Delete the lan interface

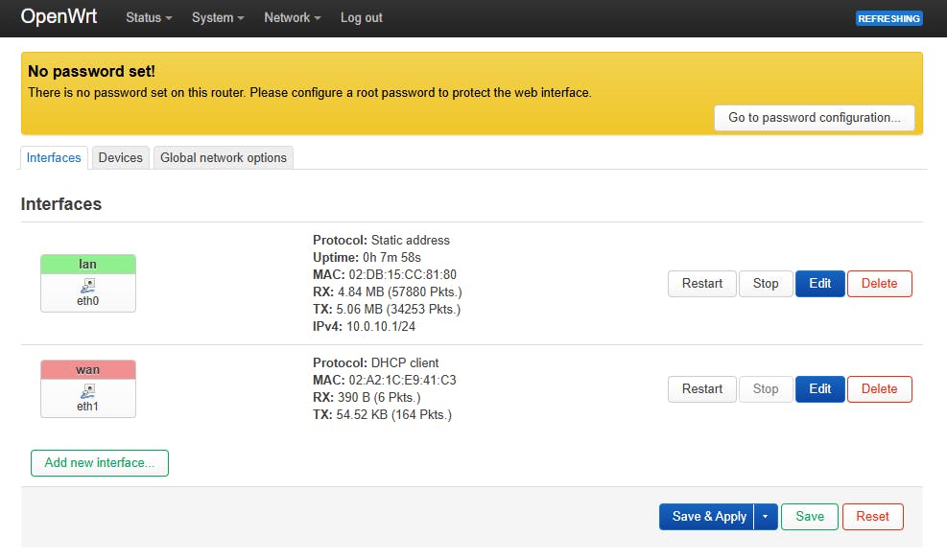[x=879, y=284]
